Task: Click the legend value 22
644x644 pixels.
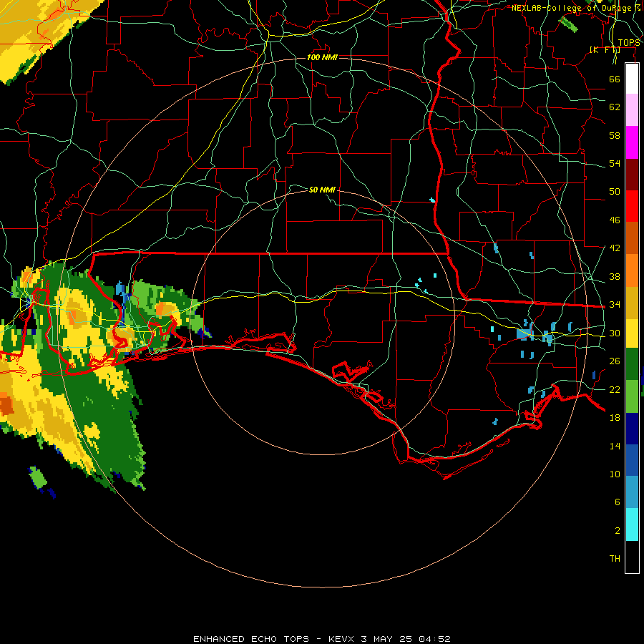Action: click(x=615, y=389)
